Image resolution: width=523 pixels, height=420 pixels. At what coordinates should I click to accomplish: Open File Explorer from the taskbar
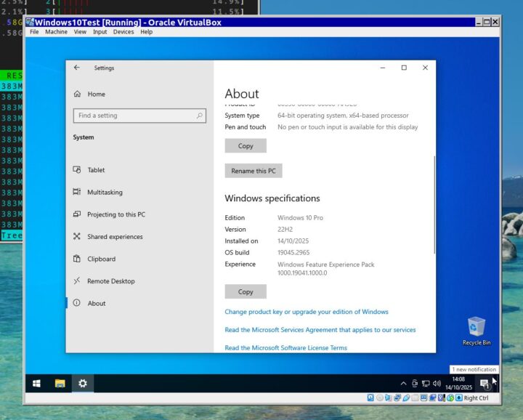tap(60, 383)
